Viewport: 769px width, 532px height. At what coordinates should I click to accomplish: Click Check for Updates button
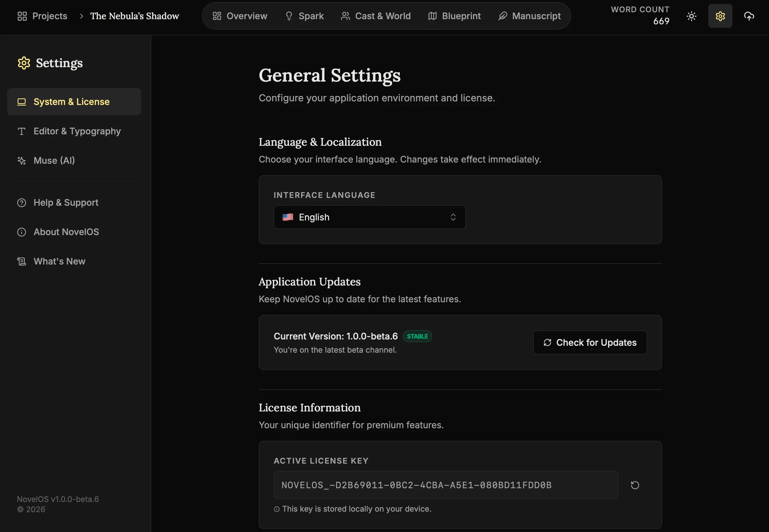590,342
